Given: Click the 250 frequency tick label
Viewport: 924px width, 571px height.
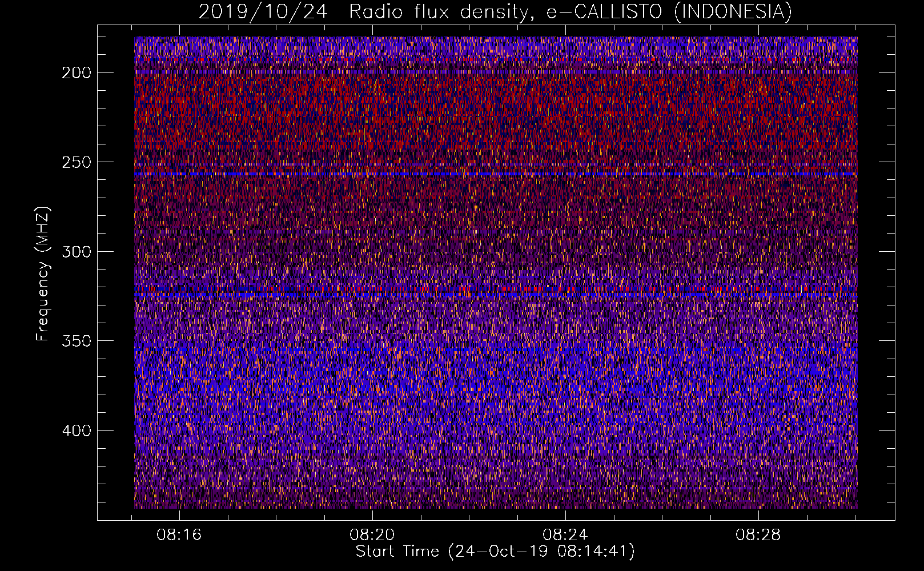Looking at the screenshot, I should (x=77, y=162).
